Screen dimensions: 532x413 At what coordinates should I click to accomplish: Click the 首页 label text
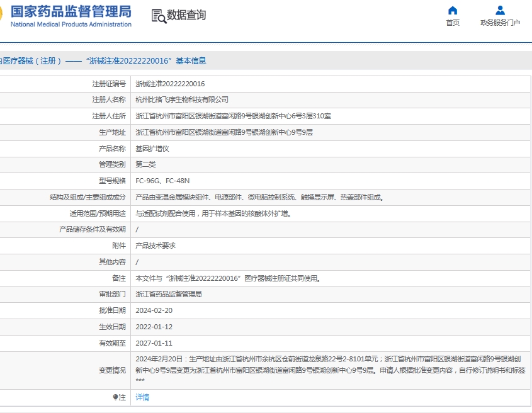click(453, 23)
